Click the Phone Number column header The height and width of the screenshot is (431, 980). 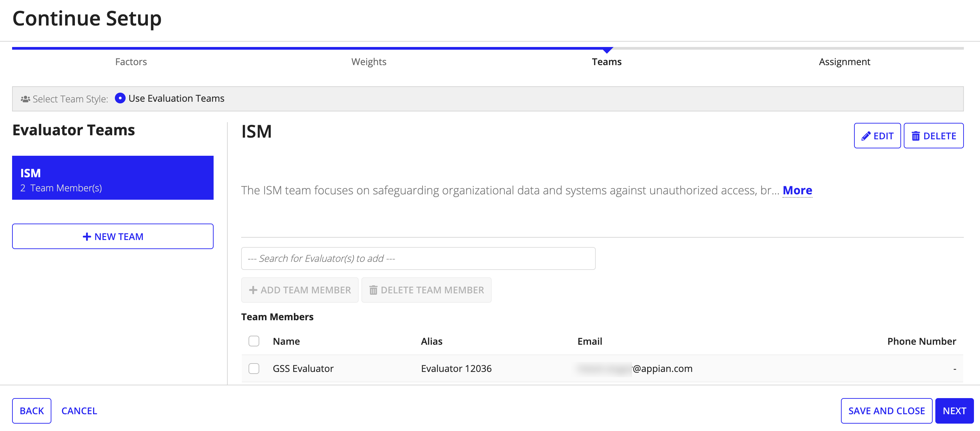(x=922, y=341)
